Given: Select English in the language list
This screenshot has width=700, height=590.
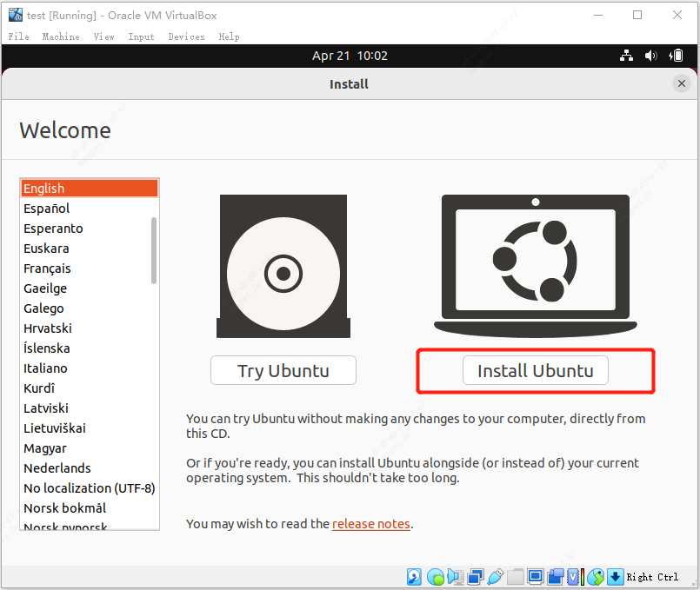Looking at the screenshot, I should pyautogui.click(x=90, y=189).
